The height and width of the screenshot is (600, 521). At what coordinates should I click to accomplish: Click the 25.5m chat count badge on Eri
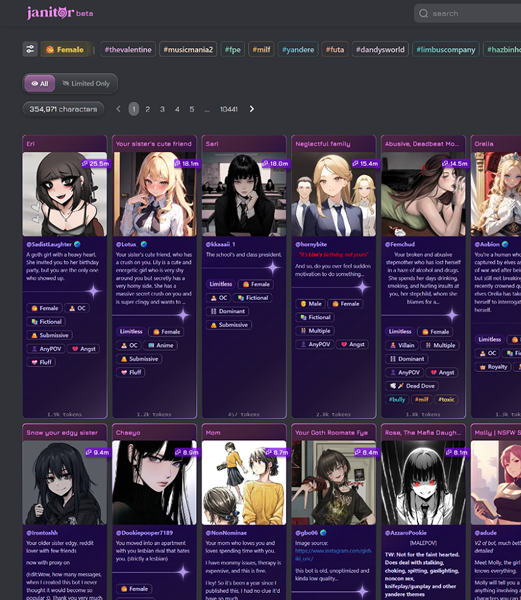tap(96, 163)
